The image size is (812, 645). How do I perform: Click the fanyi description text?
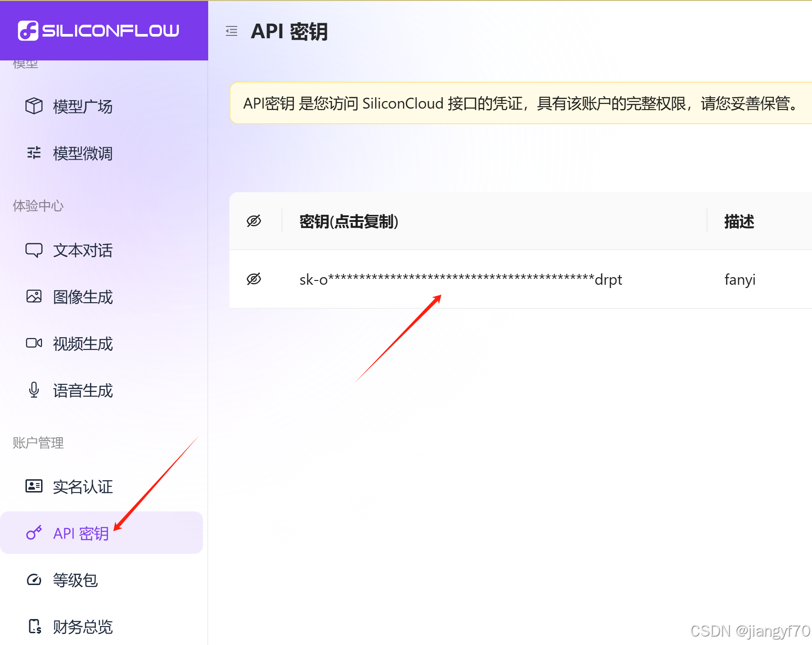pos(740,279)
